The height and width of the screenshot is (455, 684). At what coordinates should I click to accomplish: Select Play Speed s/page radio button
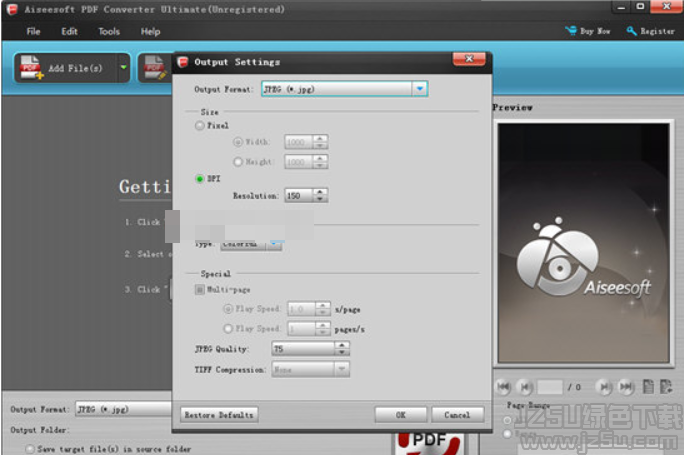click(x=228, y=309)
